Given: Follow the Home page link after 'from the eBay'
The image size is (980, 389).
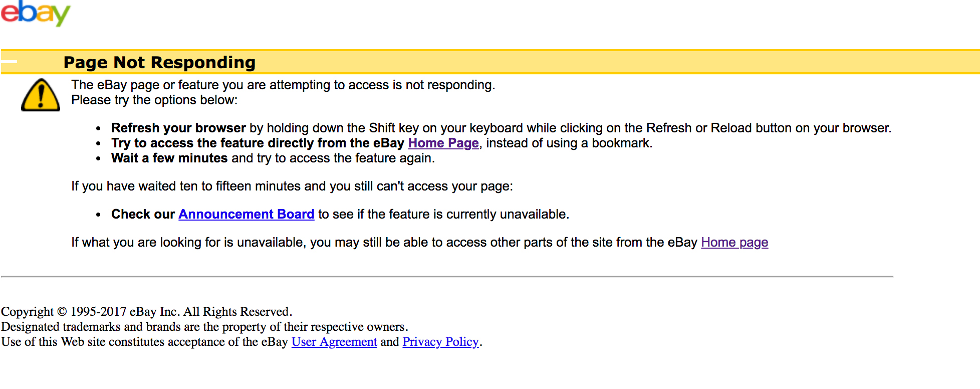Looking at the screenshot, I should pos(734,242).
